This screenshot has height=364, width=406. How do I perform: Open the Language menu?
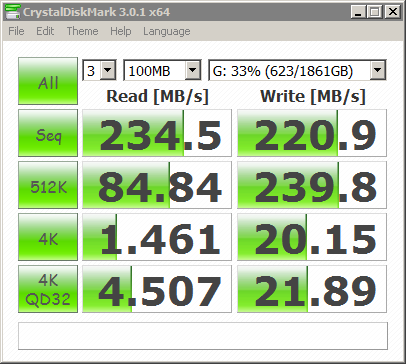(x=167, y=31)
